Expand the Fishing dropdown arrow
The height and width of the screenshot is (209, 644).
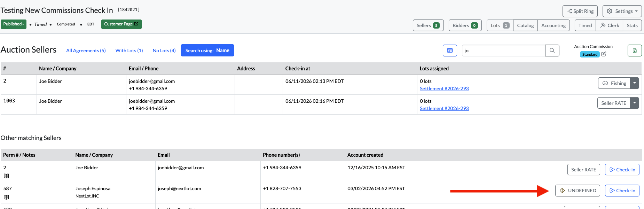[635, 83]
